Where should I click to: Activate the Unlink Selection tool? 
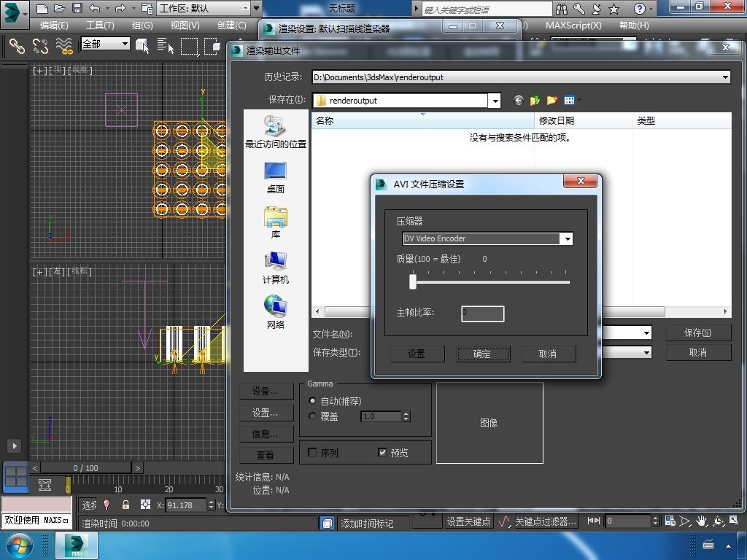(x=41, y=46)
